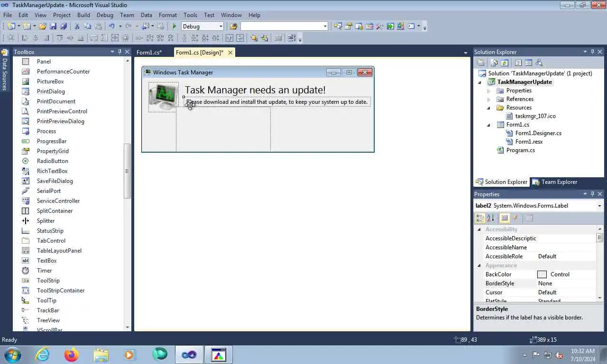Toggle Categorized view in Properties panel
Screen dimensions: 607x364
pos(480,218)
